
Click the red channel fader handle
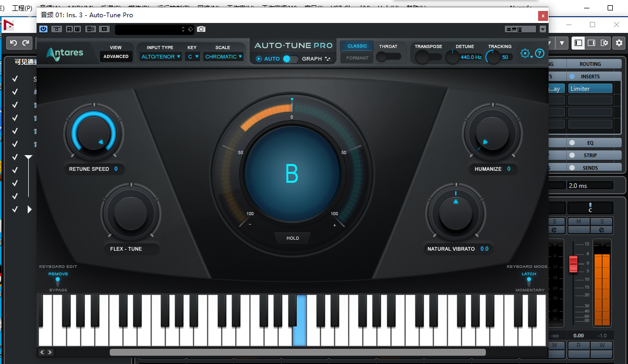573,264
